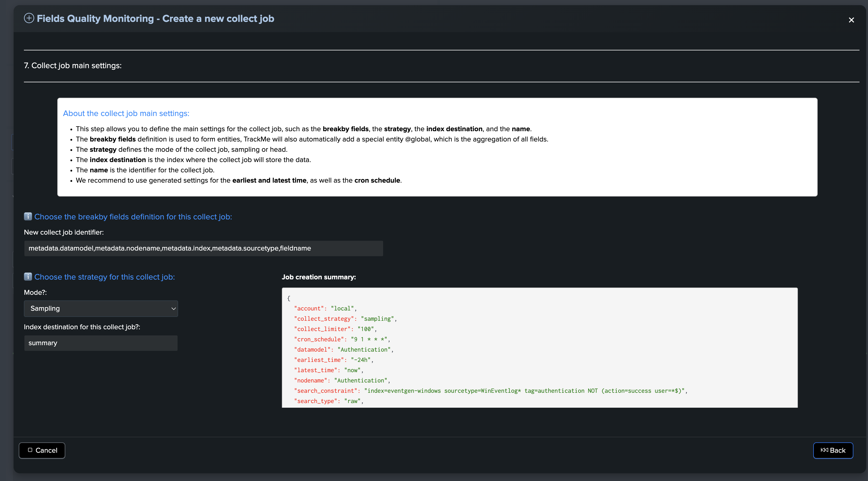Image resolution: width=868 pixels, height=481 pixels.
Task: Click the "collect_strategy": "sampling" line
Action: (x=345, y=319)
